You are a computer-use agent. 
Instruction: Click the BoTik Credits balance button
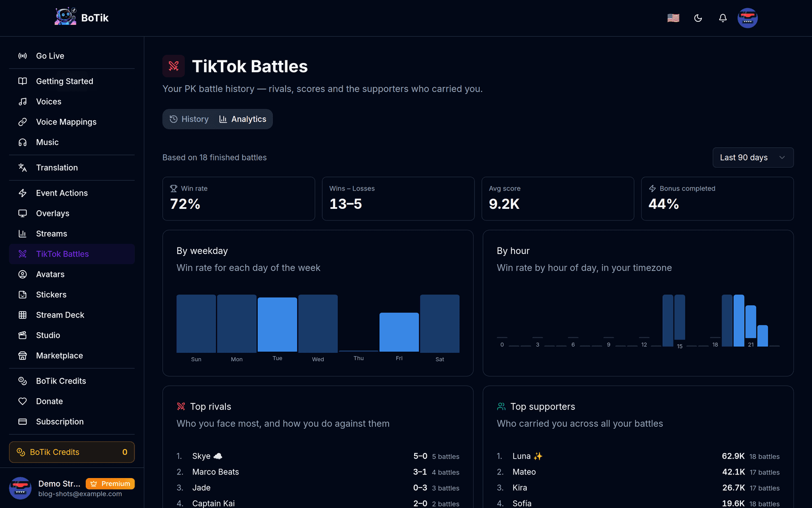click(72, 452)
